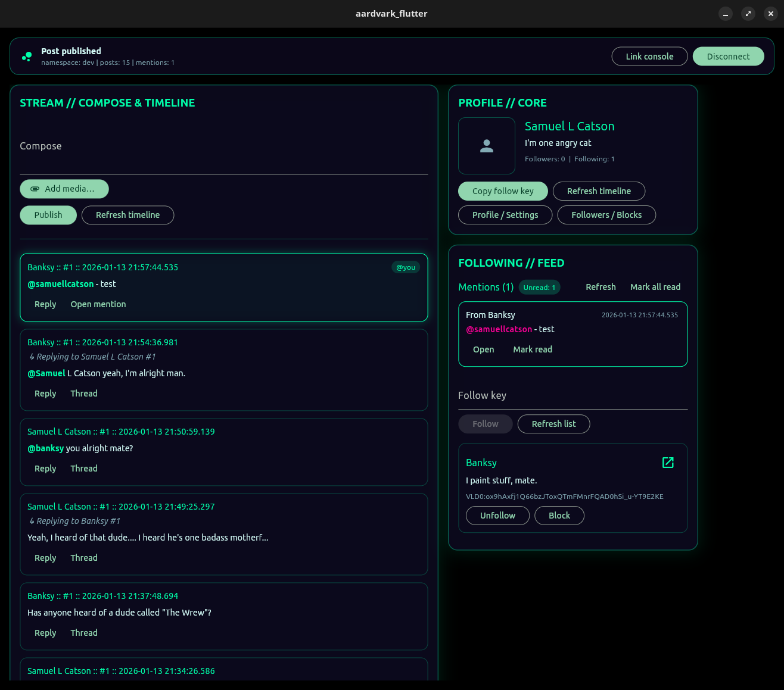784x690 pixels.
Task: Mark all mentions as read
Action: pos(655,287)
